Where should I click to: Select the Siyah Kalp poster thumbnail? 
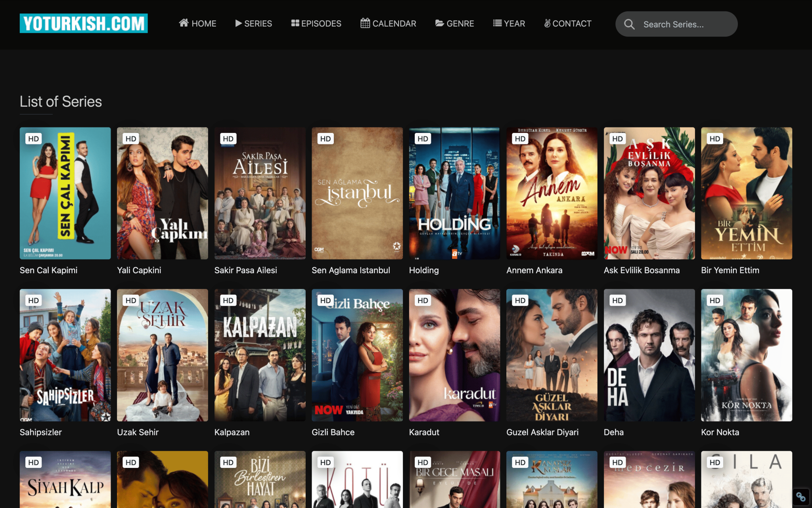pos(65,479)
